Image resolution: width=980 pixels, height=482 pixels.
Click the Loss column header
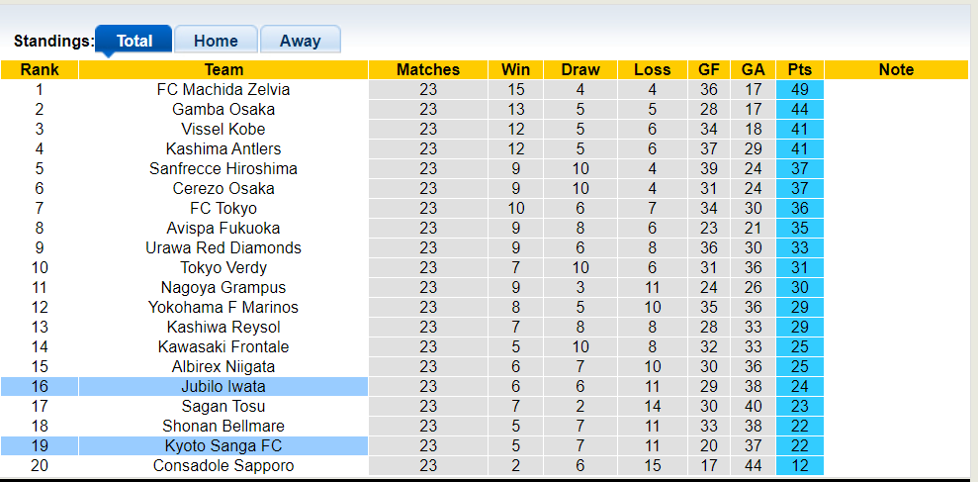pos(653,69)
